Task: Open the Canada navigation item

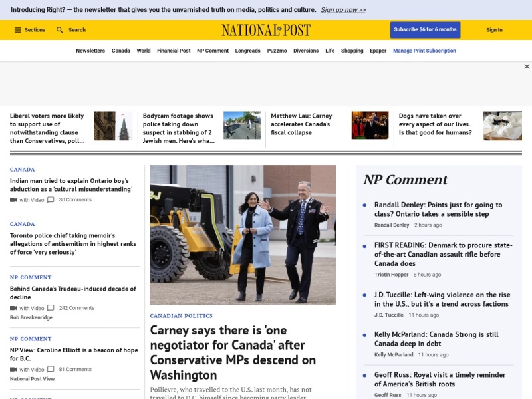Action: point(121,51)
